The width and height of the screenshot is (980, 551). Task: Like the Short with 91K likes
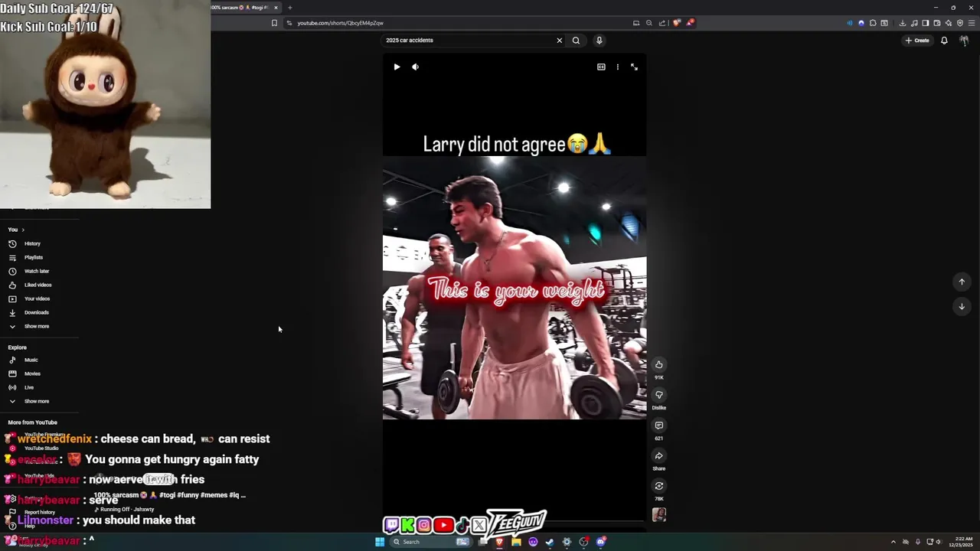(x=658, y=364)
